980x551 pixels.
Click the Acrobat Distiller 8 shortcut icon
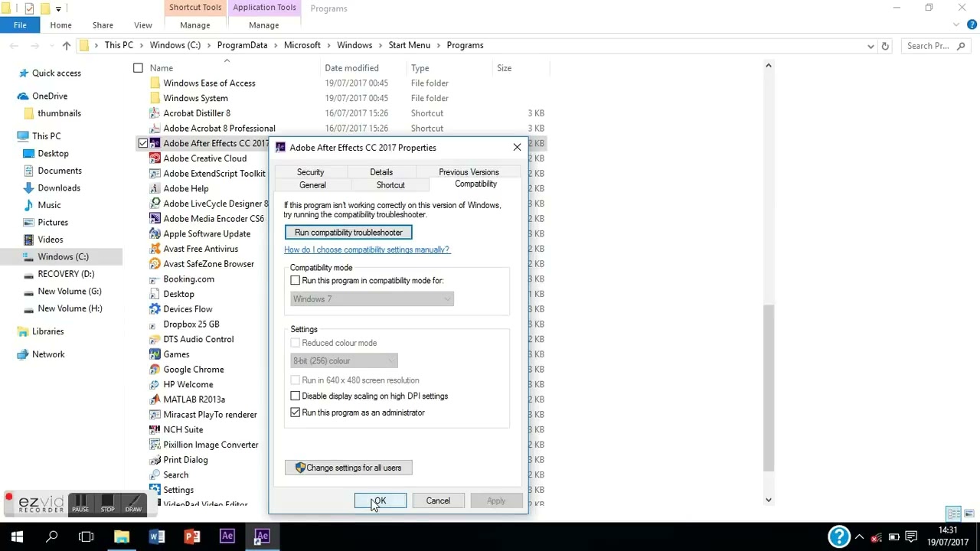click(155, 113)
